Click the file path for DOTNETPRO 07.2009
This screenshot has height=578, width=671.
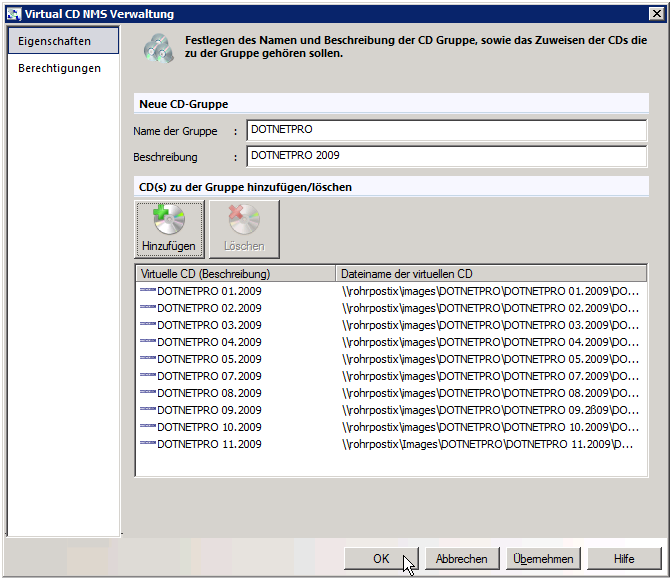(490, 376)
